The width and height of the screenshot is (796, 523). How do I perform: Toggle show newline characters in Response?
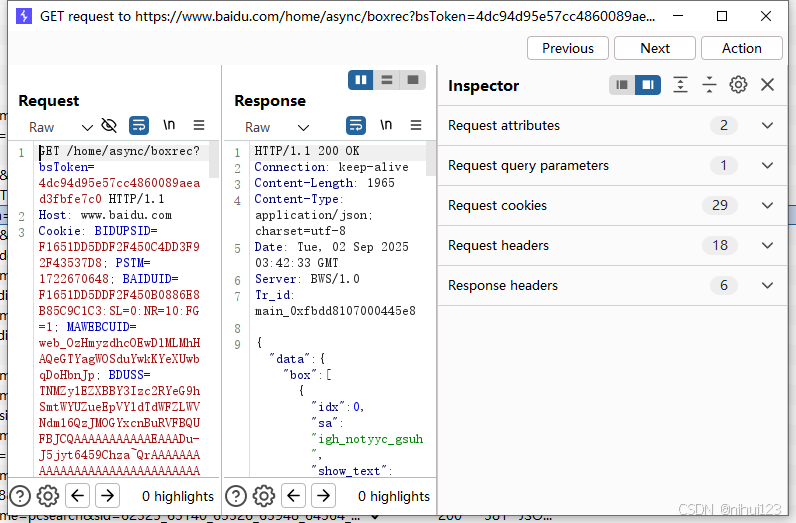pyautogui.click(x=386, y=125)
